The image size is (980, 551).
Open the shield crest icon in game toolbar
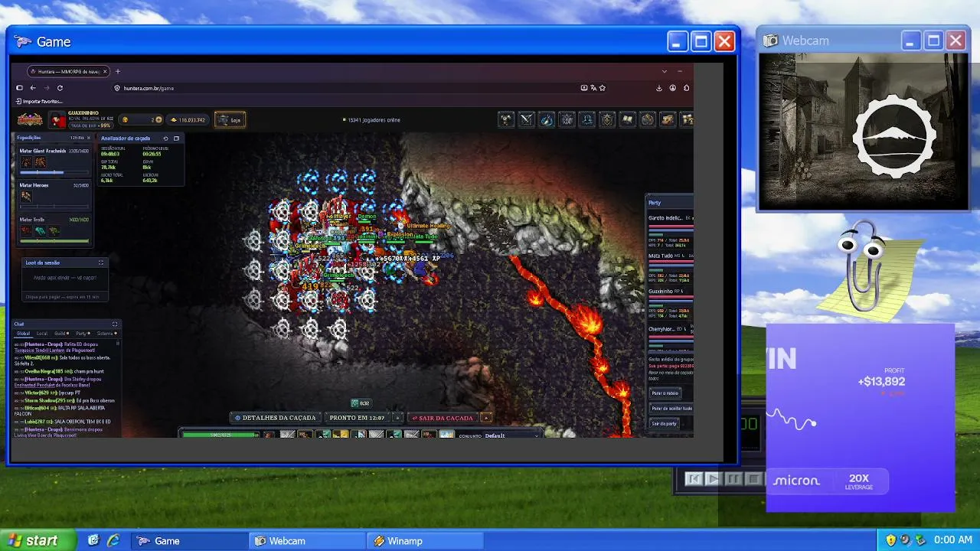pyautogui.click(x=607, y=119)
